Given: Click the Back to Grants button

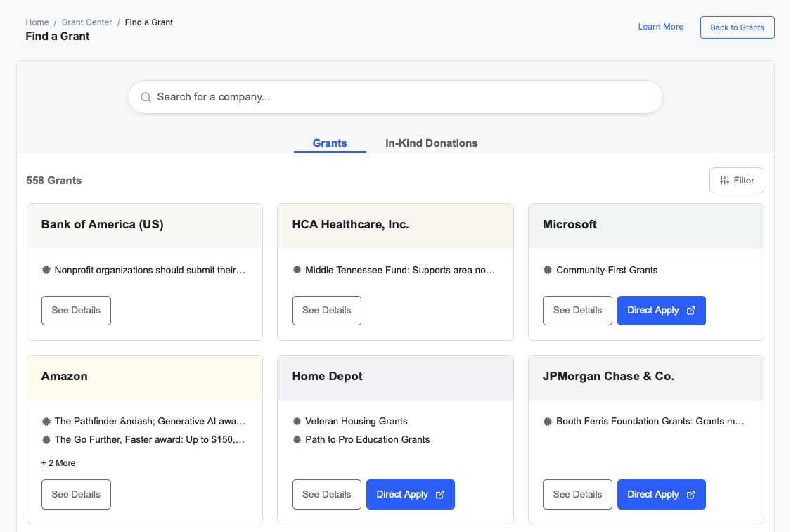Looking at the screenshot, I should click(737, 27).
